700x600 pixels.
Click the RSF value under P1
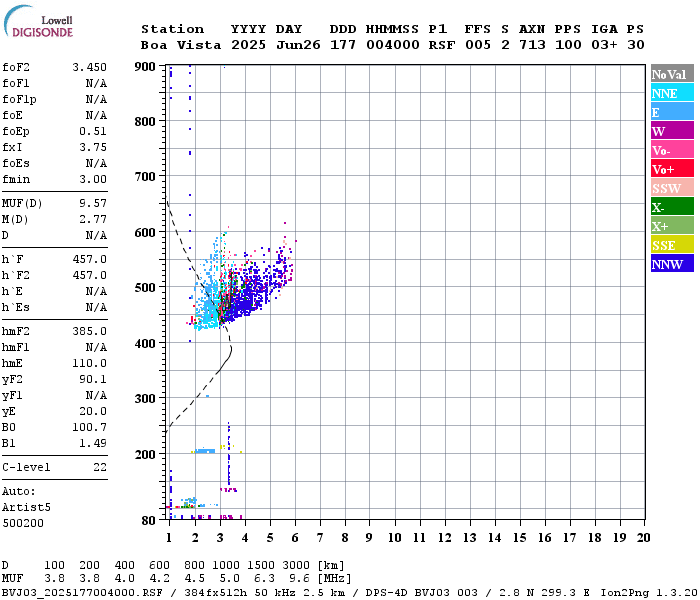click(442, 45)
